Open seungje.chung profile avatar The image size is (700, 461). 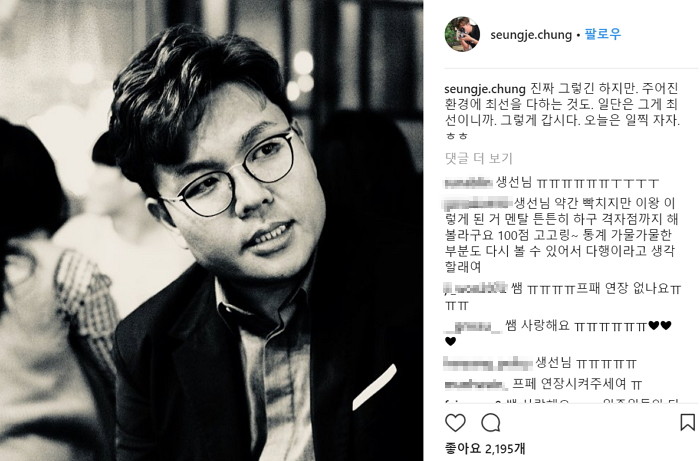tap(462, 34)
